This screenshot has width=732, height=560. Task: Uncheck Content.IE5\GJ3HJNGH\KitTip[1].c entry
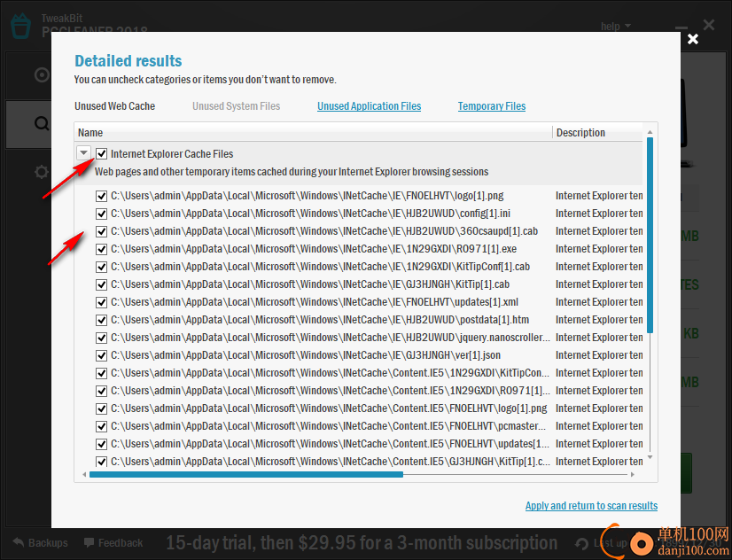[x=101, y=462]
